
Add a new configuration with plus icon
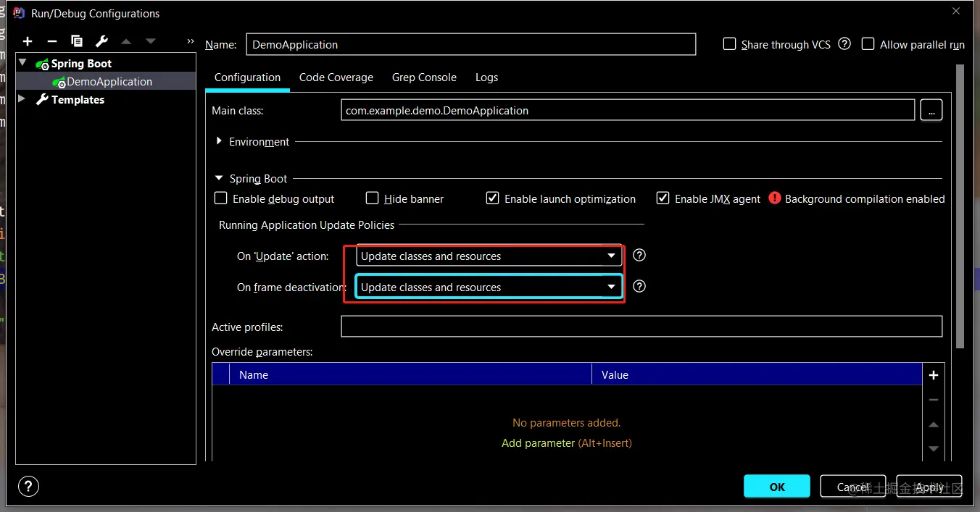[28, 41]
